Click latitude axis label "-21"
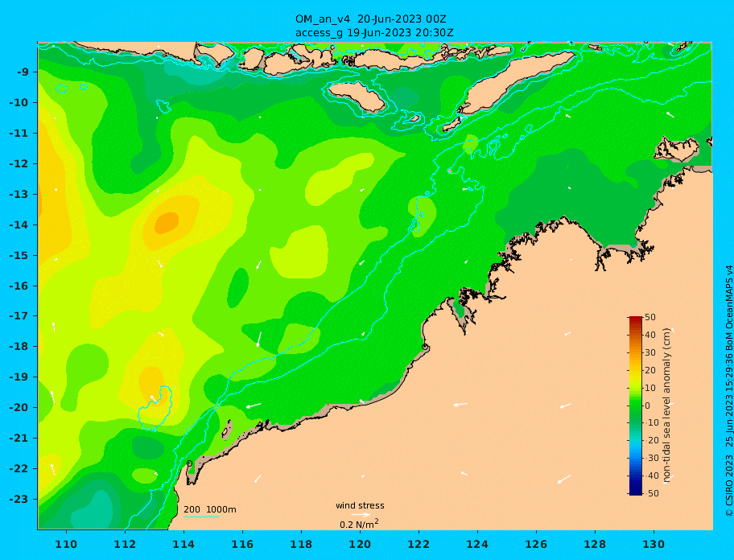 [x=19, y=439]
